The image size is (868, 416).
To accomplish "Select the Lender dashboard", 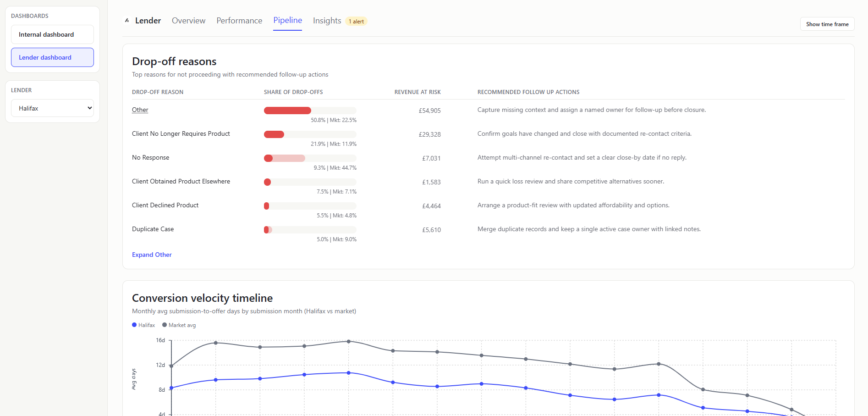I will pos(52,57).
